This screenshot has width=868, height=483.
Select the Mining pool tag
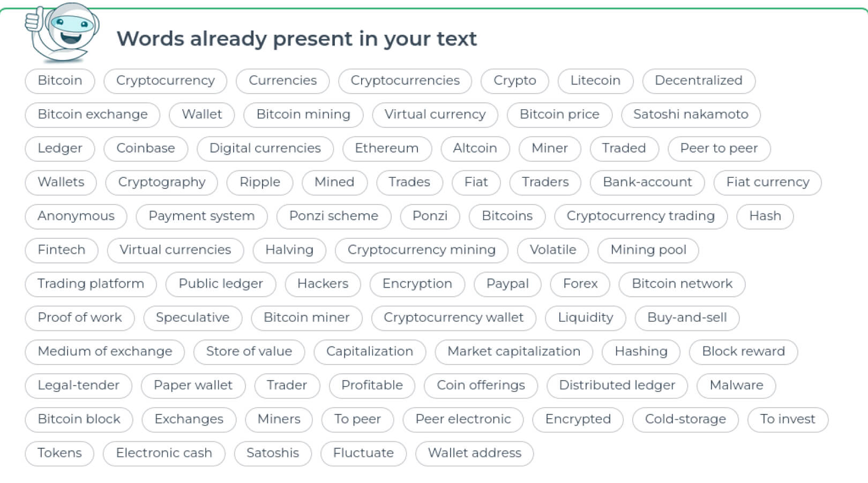[x=648, y=250]
